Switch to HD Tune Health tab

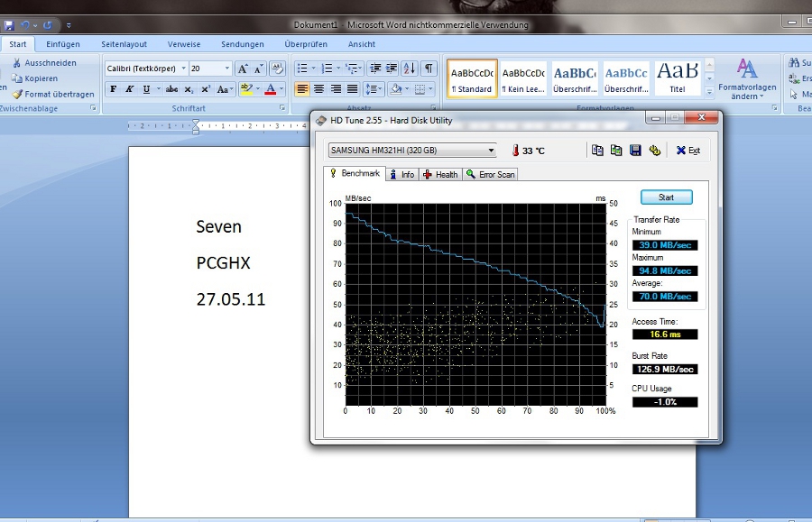(x=440, y=174)
